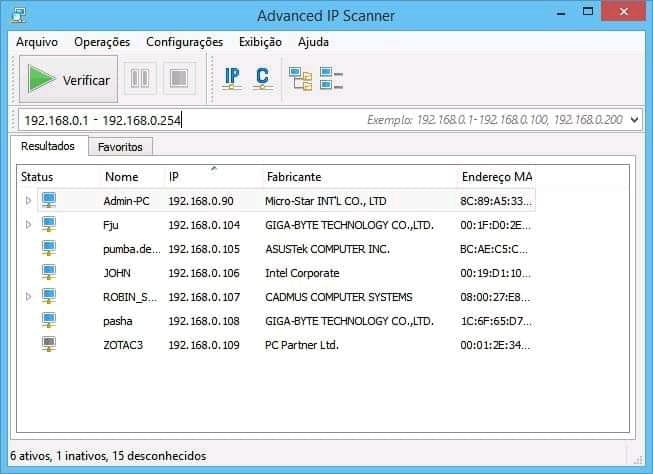Select the Fju name cell
Screen dimensions: 653x474
point(111,225)
